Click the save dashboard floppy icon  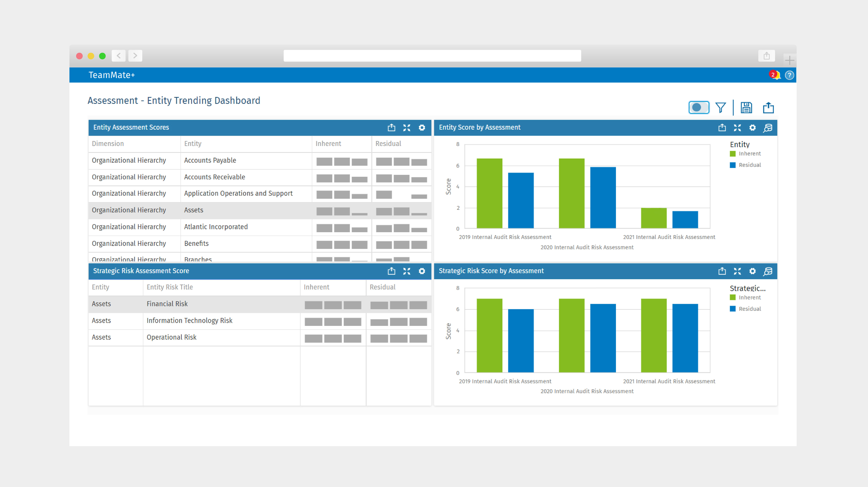[x=746, y=108]
